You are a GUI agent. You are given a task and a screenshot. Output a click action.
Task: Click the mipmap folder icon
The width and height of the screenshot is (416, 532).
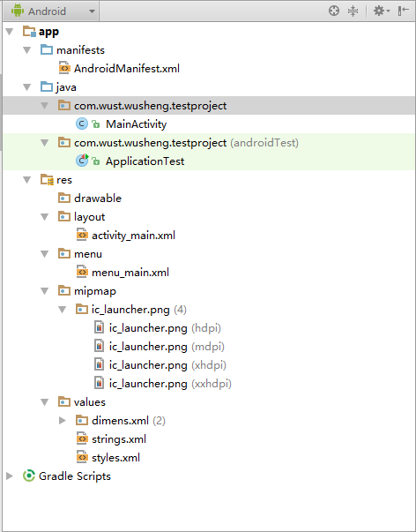pos(64,290)
